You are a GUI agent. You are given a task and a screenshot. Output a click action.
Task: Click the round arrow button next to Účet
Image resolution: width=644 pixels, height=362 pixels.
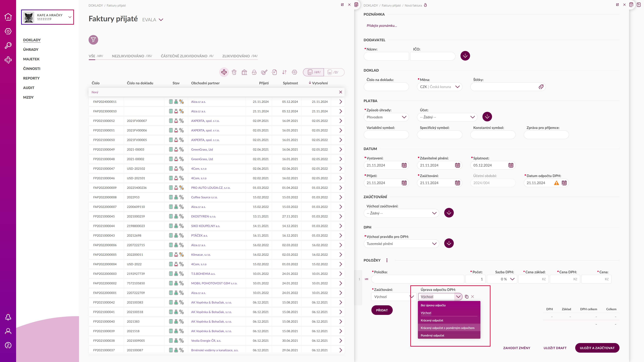(x=487, y=117)
